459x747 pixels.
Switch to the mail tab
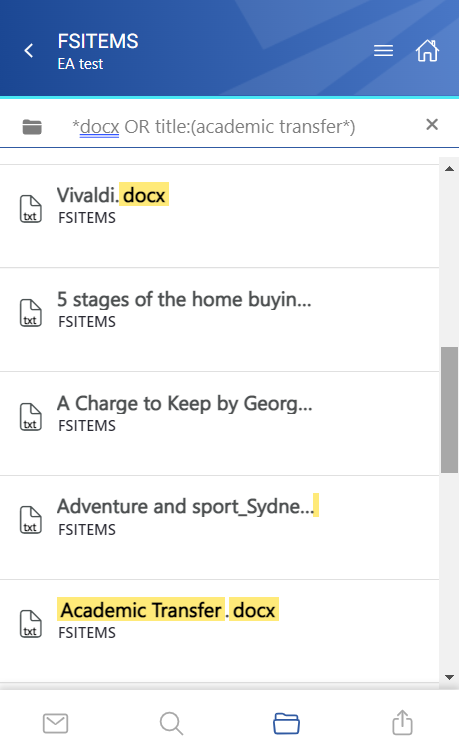pyautogui.click(x=56, y=723)
